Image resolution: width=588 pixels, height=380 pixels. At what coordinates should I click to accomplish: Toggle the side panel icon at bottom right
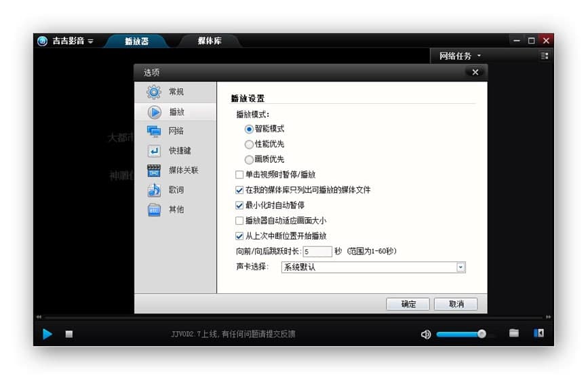pos(539,332)
